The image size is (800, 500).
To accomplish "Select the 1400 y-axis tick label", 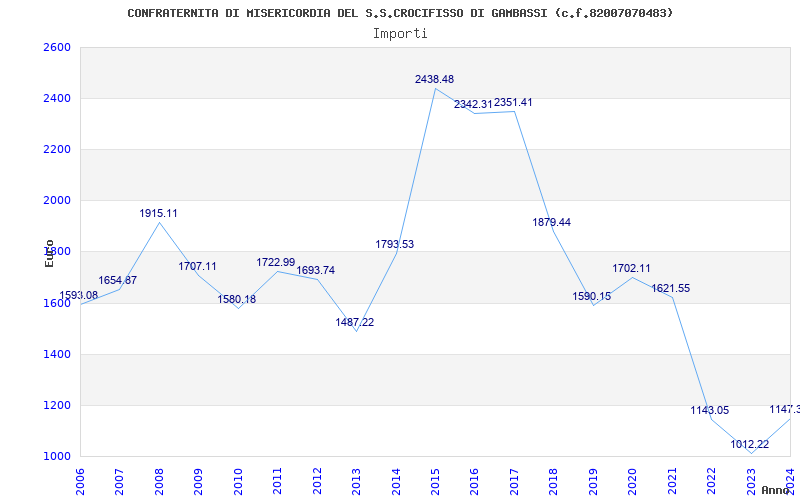I will point(57,355).
